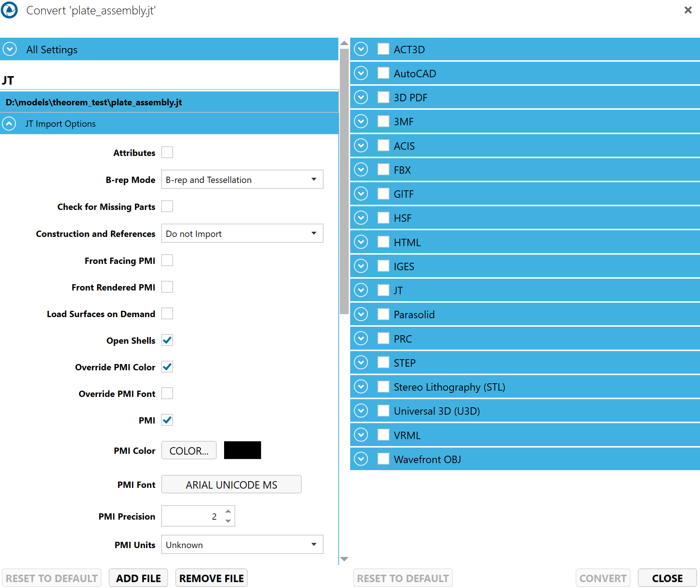Expand the Parasolid options chevron icon
Viewport: 700px width, 588px height.
[x=361, y=315]
